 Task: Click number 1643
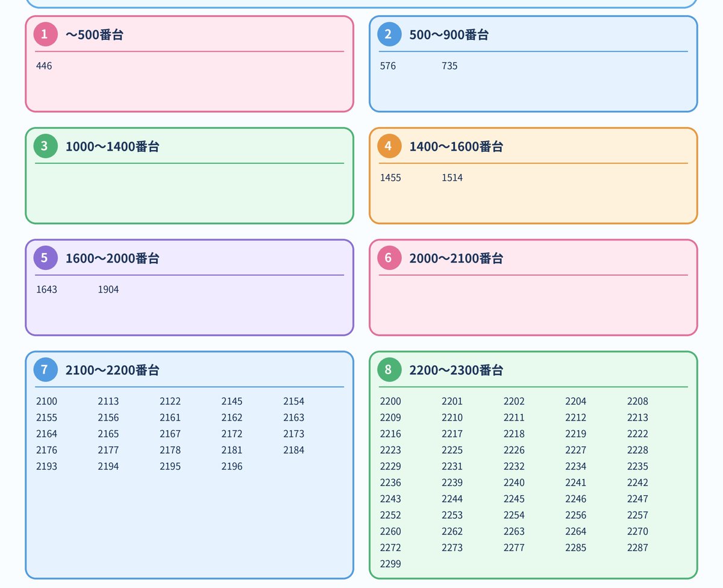click(x=46, y=289)
